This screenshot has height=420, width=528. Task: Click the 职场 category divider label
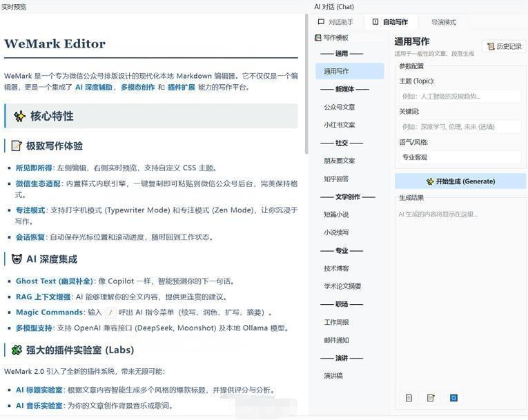(342, 304)
